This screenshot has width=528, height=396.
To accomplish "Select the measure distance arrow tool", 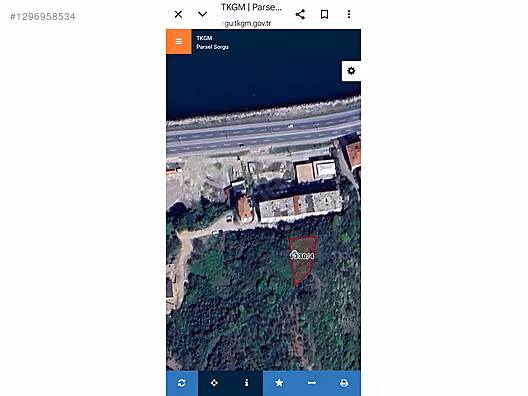I will 312,383.
